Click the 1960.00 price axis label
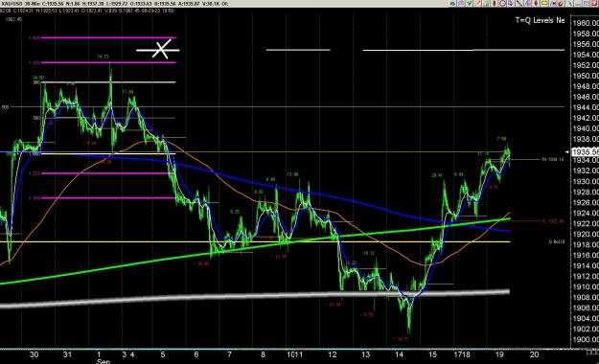Image resolution: width=599 pixels, height=364 pixels. [x=586, y=23]
